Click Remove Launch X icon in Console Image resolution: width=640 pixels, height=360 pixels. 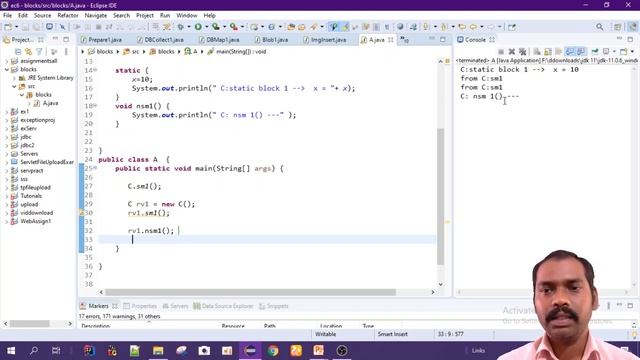point(511,51)
